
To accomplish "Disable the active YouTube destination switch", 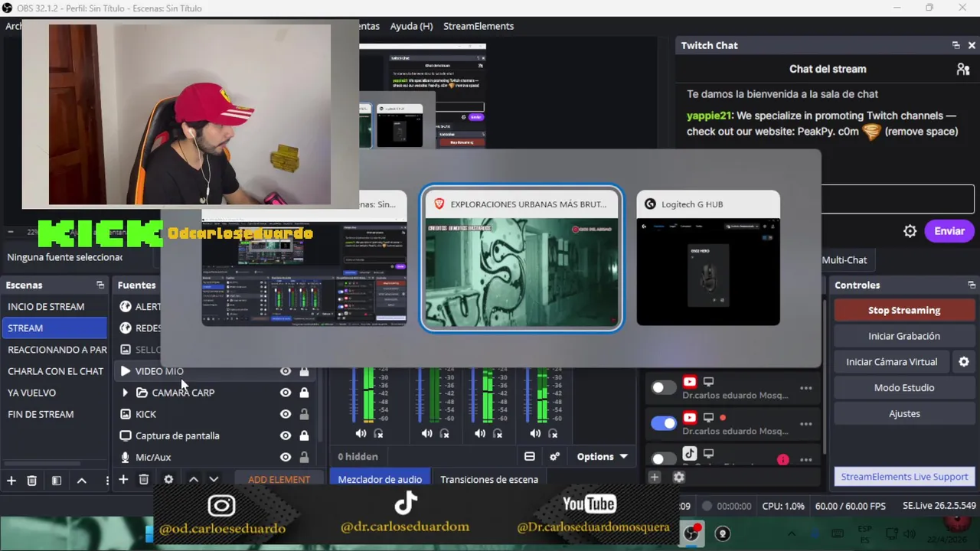I will [x=663, y=423].
